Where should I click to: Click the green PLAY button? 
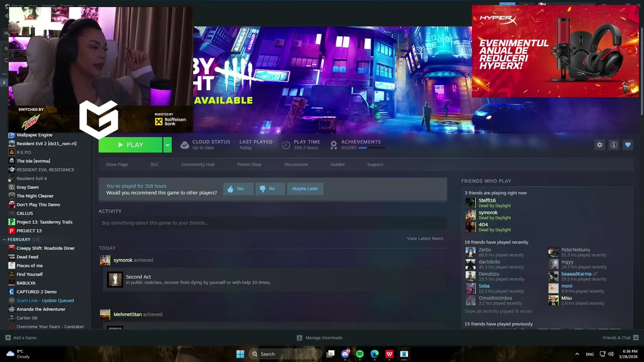tap(130, 145)
